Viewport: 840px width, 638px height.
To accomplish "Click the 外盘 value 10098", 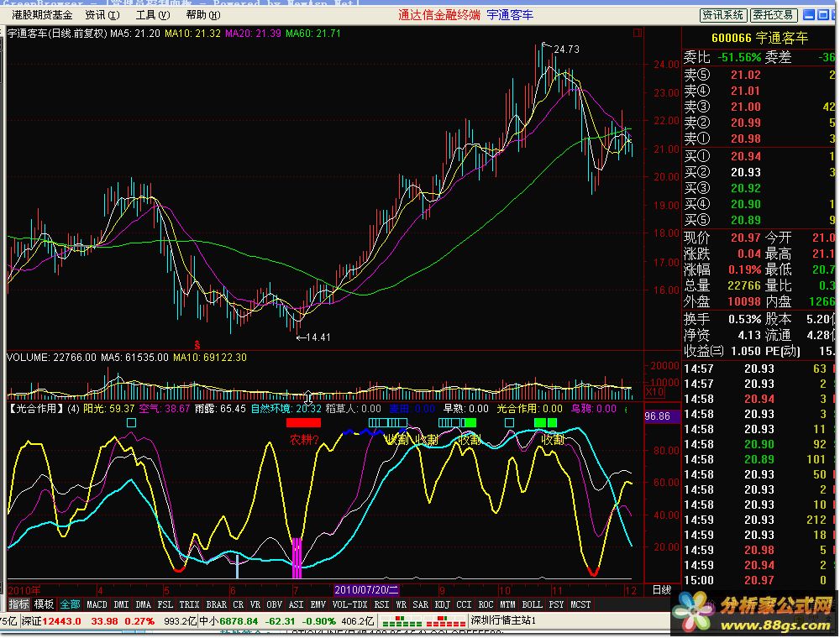I will [x=744, y=302].
